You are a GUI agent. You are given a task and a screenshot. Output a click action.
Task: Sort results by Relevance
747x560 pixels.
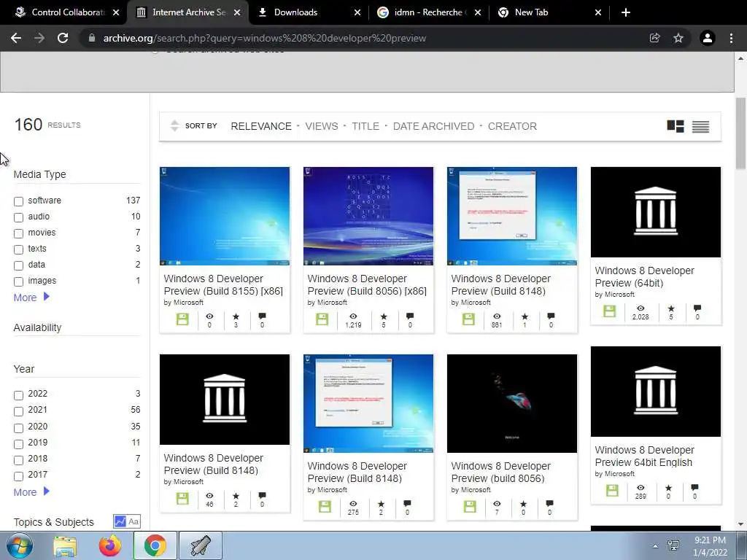[261, 126]
